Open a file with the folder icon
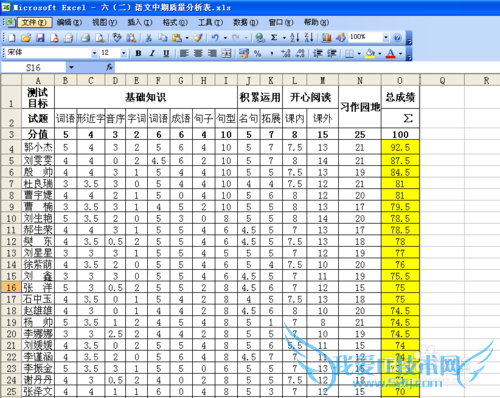 point(26,38)
